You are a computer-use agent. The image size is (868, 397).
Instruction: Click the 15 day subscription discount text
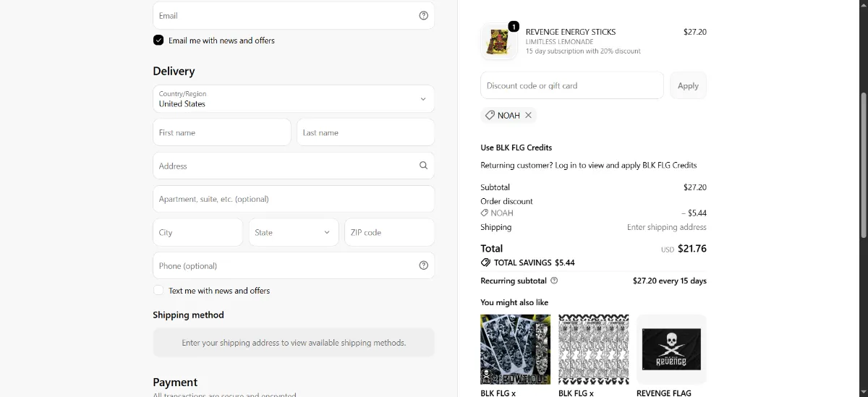coord(583,51)
